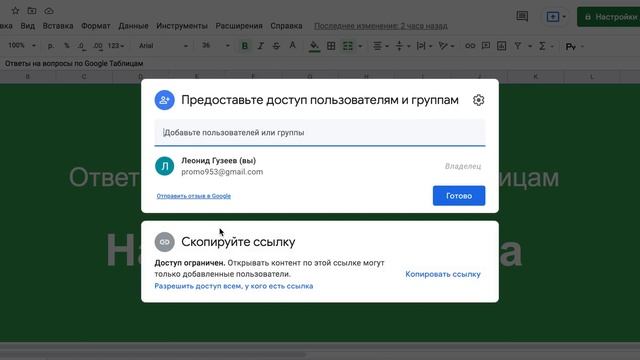Click the 'Владелец' role label
This screenshot has width=640, height=360.
pyautogui.click(x=463, y=166)
